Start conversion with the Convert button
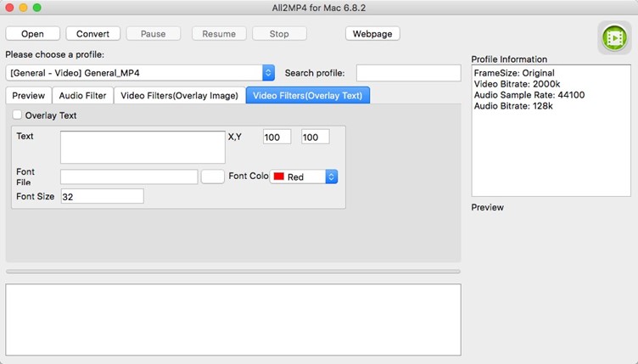 92,34
